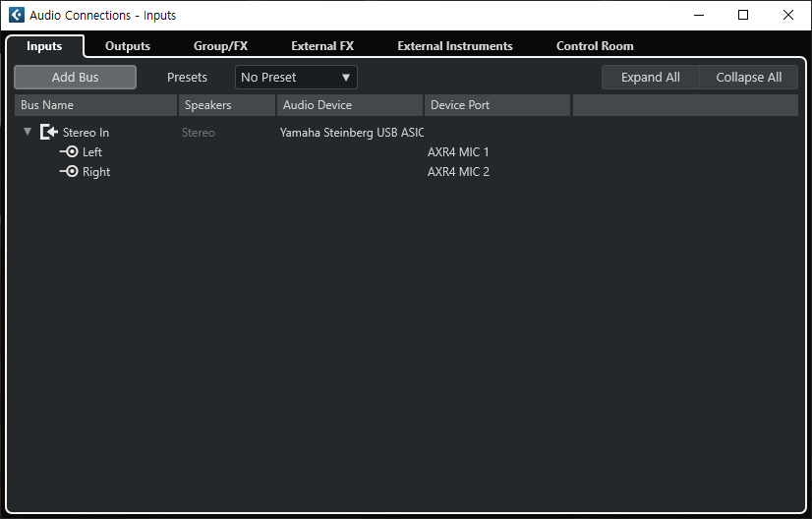Open the AXR4 MIC 1 port selector
This screenshot has width=812, height=519.
tap(458, 152)
